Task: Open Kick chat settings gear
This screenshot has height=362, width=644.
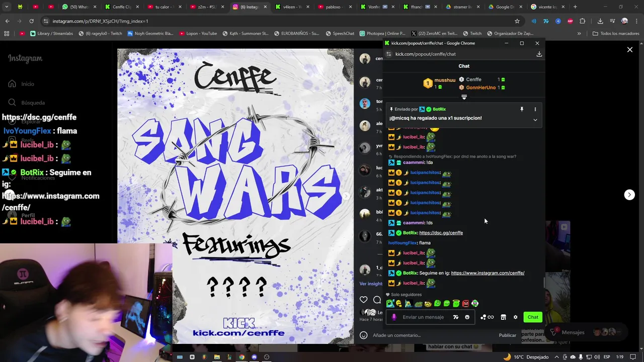Action: click(x=515, y=317)
